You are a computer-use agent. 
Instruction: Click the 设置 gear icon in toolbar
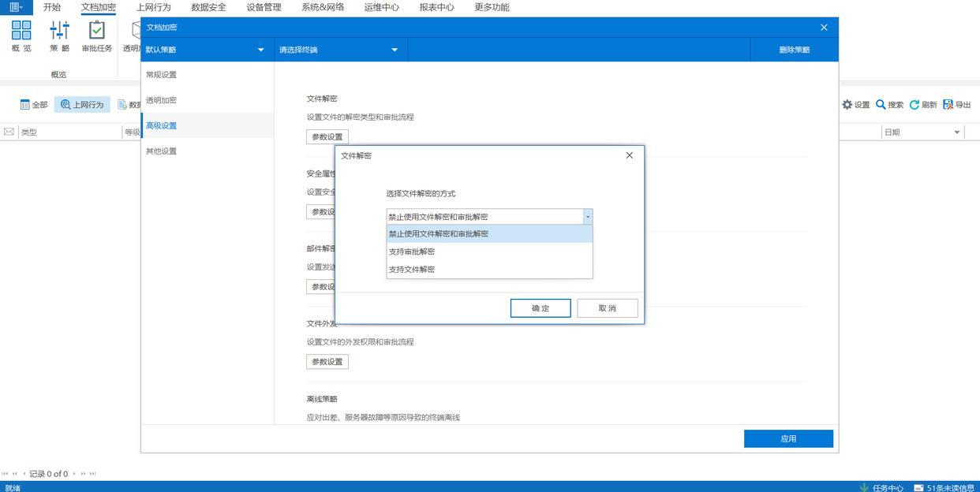[x=847, y=105]
